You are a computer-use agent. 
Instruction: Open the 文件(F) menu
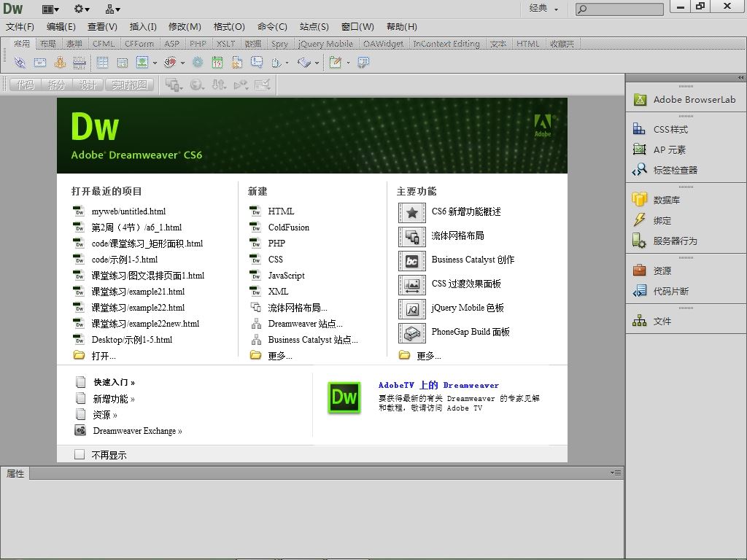(x=20, y=27)
